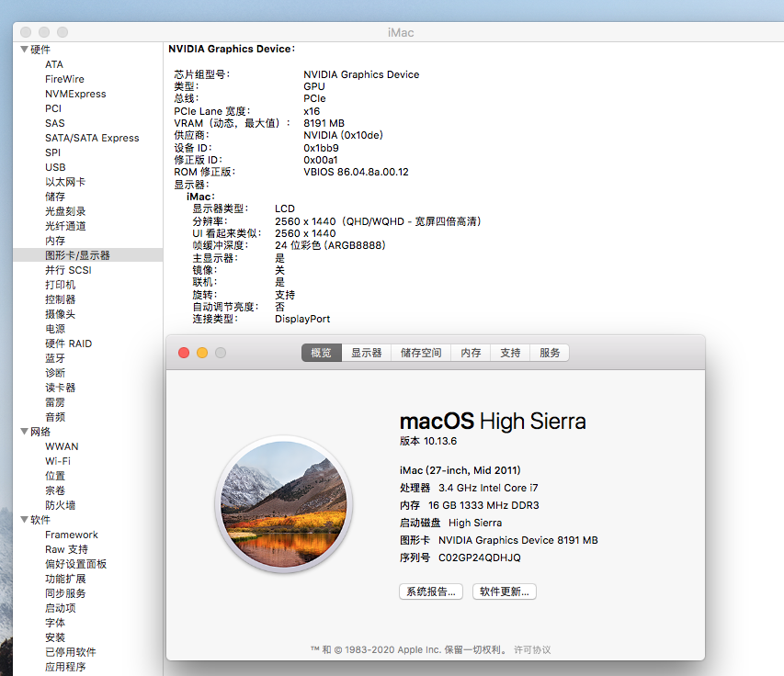784x676 pixels.
Task: Switch to the 服务 tab
Action: (550, 353)
